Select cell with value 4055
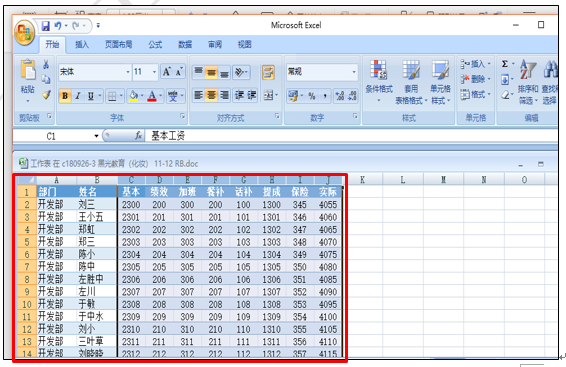The image size is (566, 367). click(328, 205)
